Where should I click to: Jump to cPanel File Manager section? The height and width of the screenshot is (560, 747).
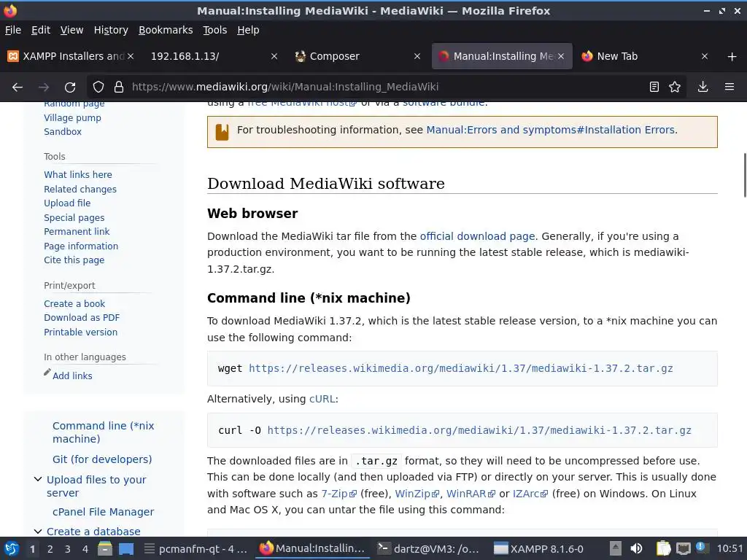pos(103,512)
